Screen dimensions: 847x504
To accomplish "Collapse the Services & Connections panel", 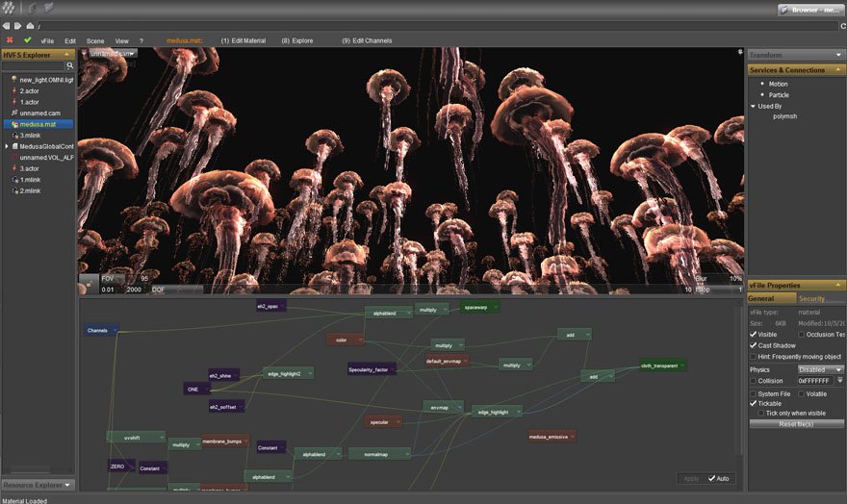I will [x=796, y=70].
